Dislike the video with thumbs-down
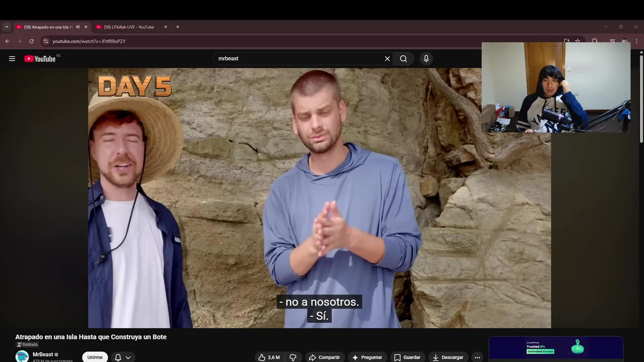 pyautogui.click(x=293, y=357)
